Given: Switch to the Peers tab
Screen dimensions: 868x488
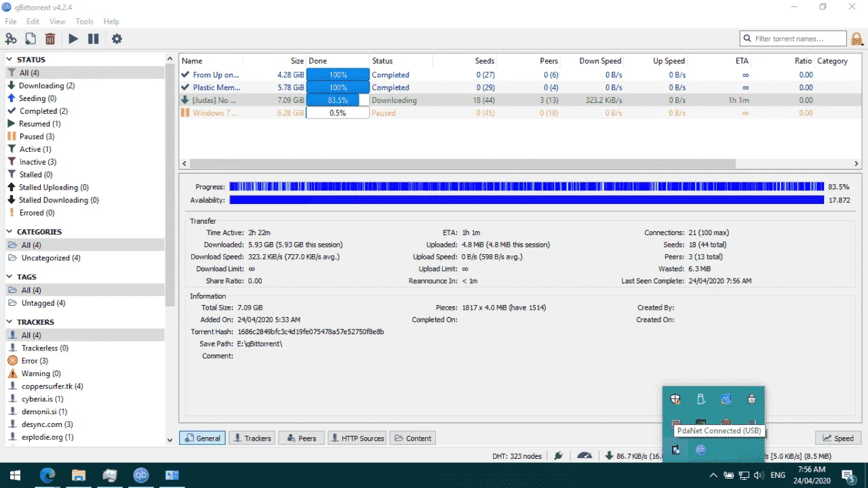Looking at the screenshot, I should [302, 438].
